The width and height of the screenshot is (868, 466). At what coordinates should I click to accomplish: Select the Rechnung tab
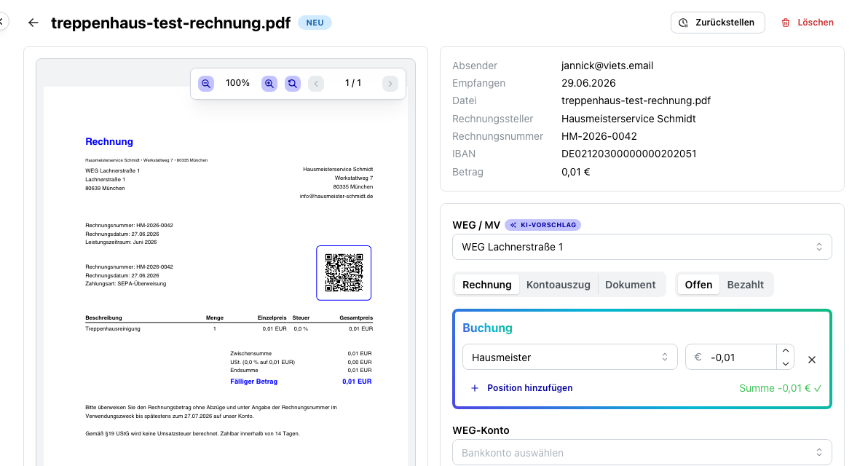pyautogui.click(x=486, y=285)
